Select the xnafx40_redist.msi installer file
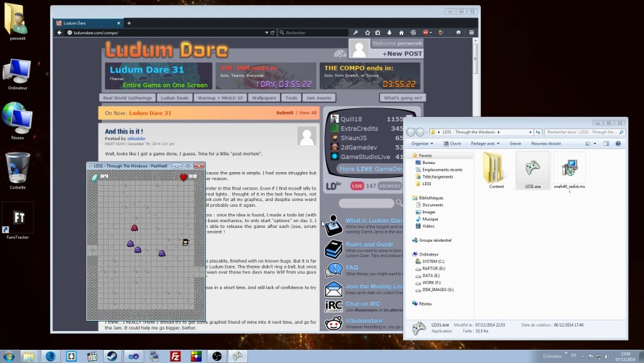644x363 pixels. [x=569, y=172]
